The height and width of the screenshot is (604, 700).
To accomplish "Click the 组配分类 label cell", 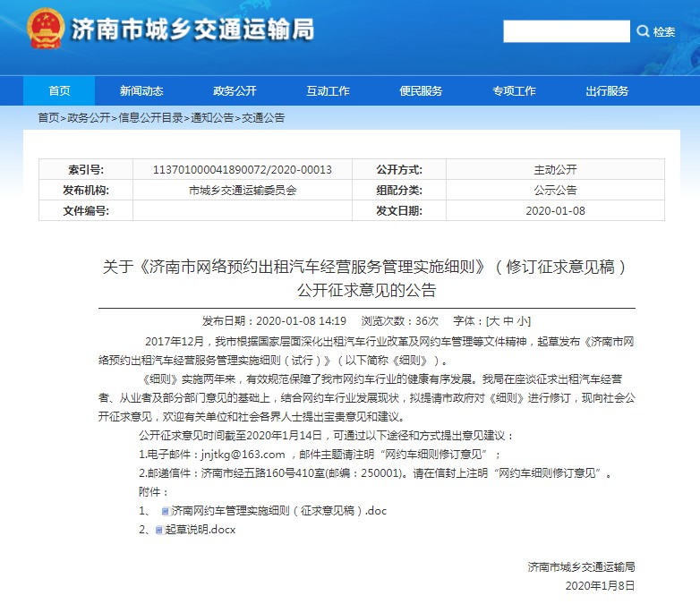I will click(399, 191).
